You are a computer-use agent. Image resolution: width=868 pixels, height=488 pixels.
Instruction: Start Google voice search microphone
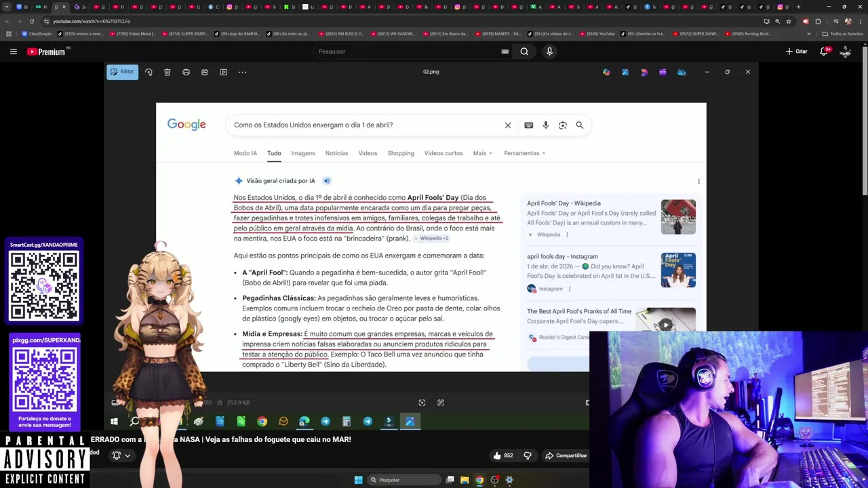click(x=545, y=125)
